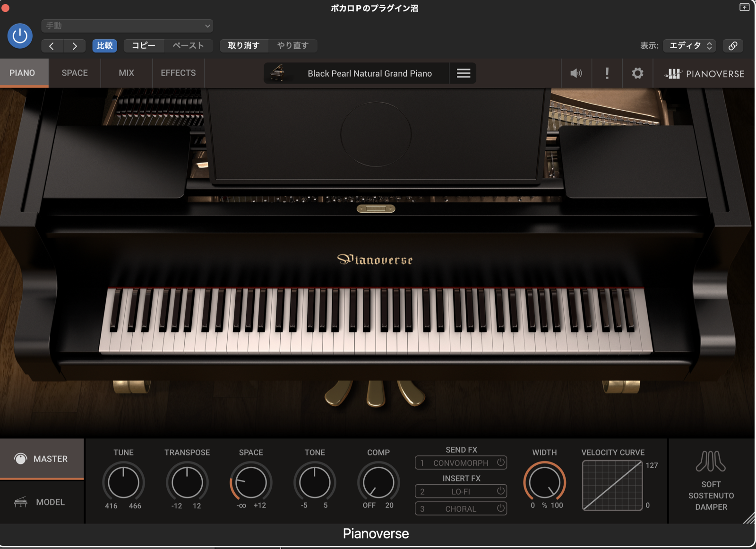This screenshot has height=549, width=756.
Task: Go to next preset with right arrow
Action: point(74,46)
